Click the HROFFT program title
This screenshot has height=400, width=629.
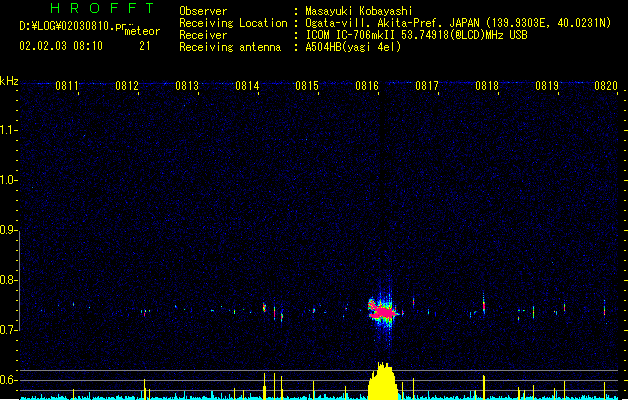click(x=102, y=8)
